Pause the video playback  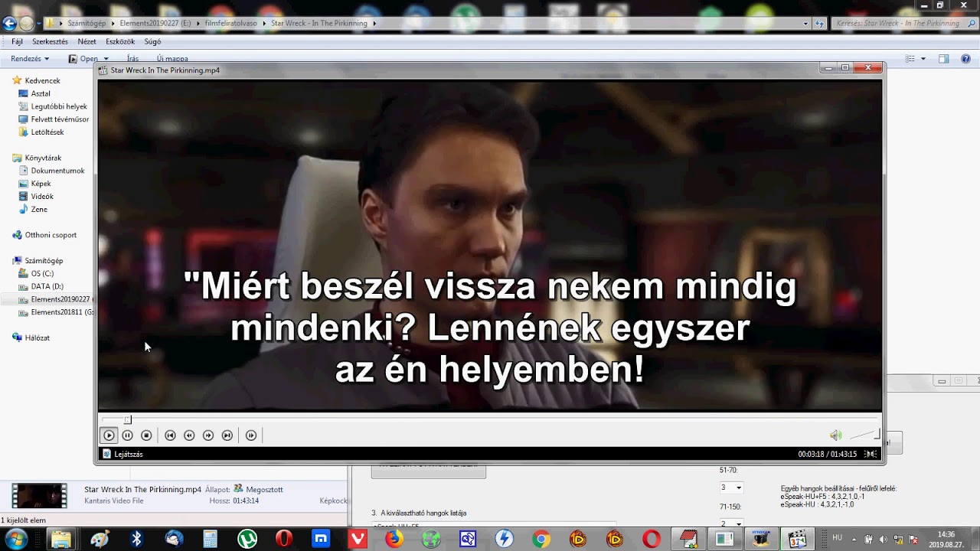coord(127,435)
